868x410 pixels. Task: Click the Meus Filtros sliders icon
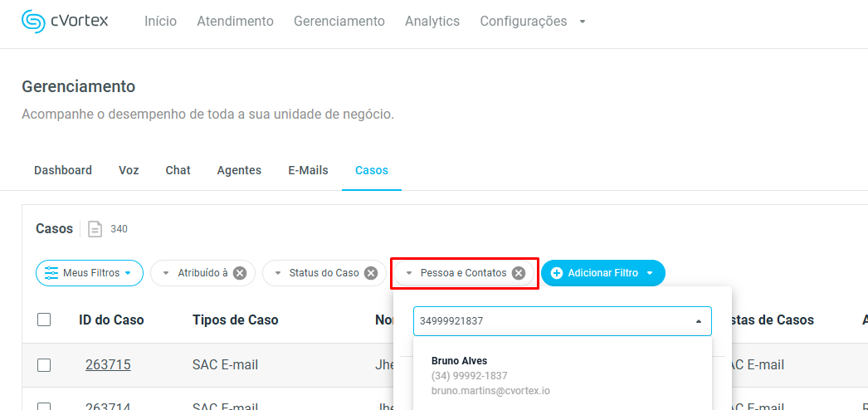tap(51, 273)
